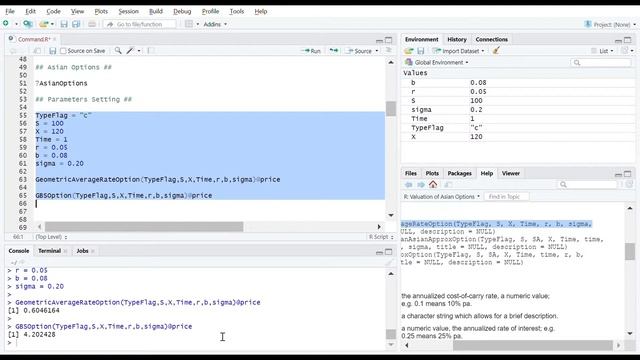Click the Show document outline icon
The height and width of the screenshot is (360, 640).
[389, 51]
